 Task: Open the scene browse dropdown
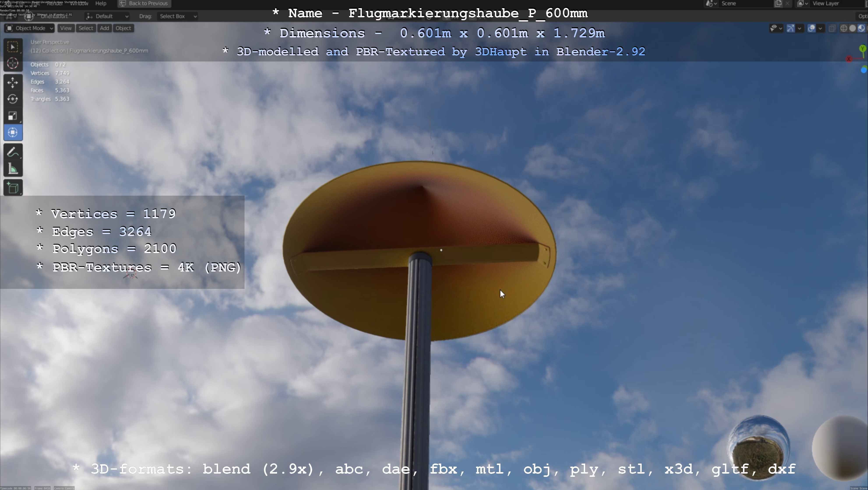[711, 3]
